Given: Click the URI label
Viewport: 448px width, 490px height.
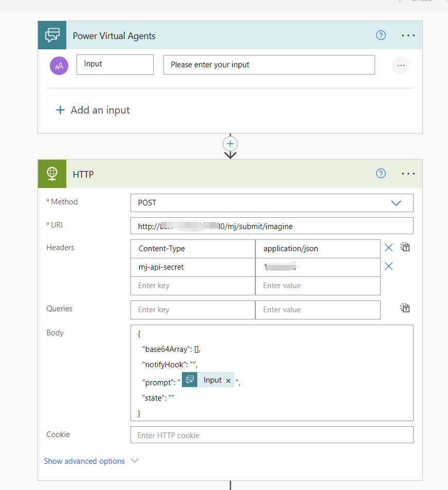Looking at the screenshot, I should click(57, 225).
